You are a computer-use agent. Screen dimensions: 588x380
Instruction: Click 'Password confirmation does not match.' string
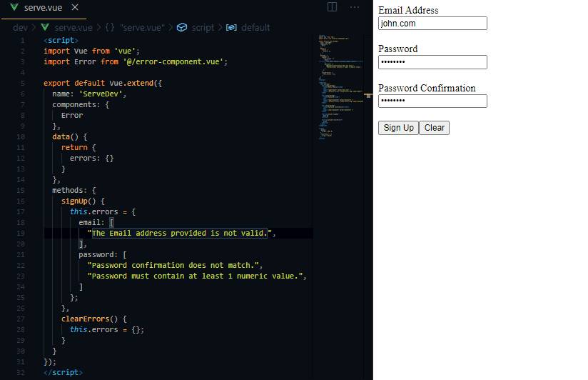pos(175,265)
